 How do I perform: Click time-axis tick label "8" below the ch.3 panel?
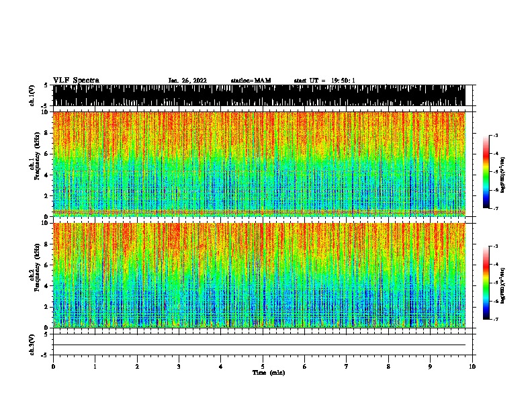click(x=388, y=367)
